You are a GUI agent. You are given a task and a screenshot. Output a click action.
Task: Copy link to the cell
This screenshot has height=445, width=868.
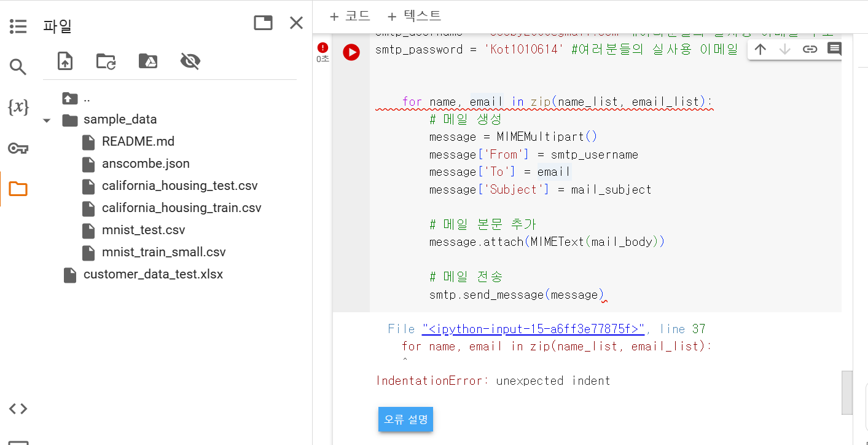point(810,49)
